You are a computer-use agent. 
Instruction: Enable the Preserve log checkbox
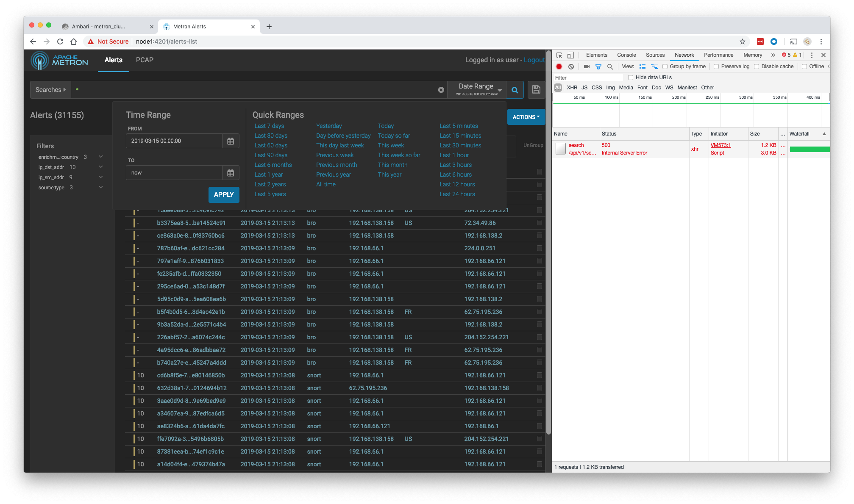[716, 66]
